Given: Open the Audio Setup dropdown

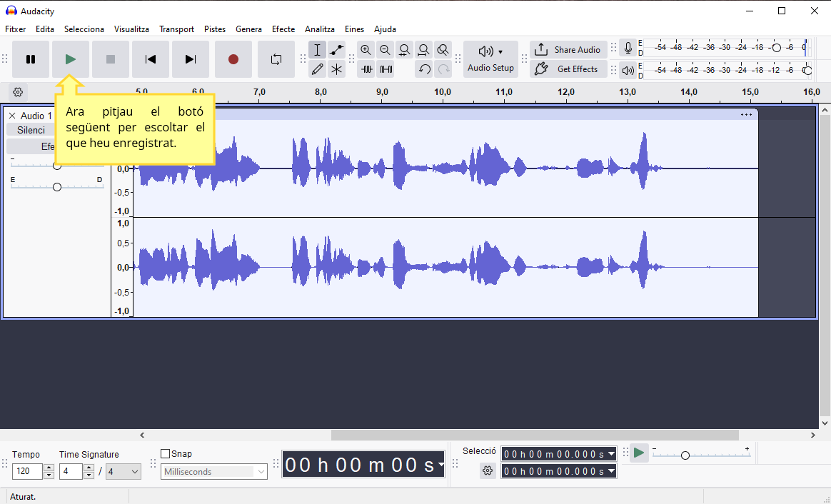Looking at the screenshot, I should pyautogui.click(x=490, y=59).
